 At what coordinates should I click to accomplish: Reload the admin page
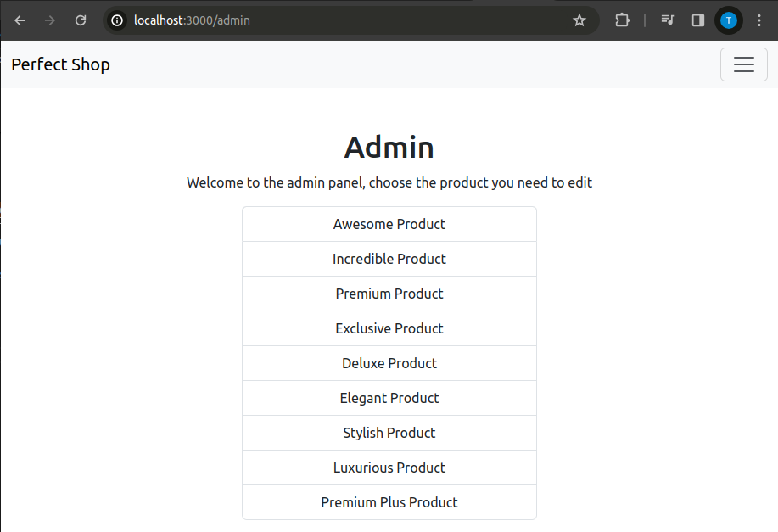[x=81, y=20]
